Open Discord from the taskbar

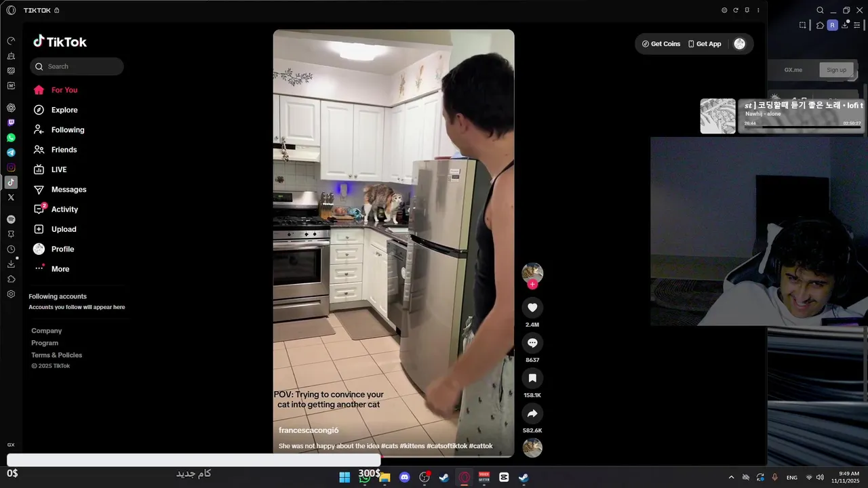point(405,477)
